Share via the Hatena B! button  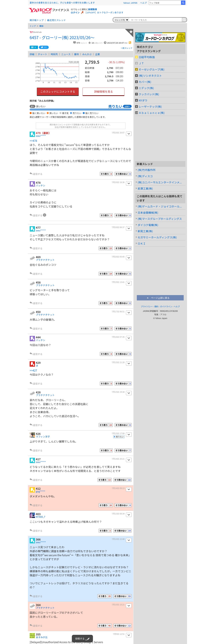coord(33,47)
